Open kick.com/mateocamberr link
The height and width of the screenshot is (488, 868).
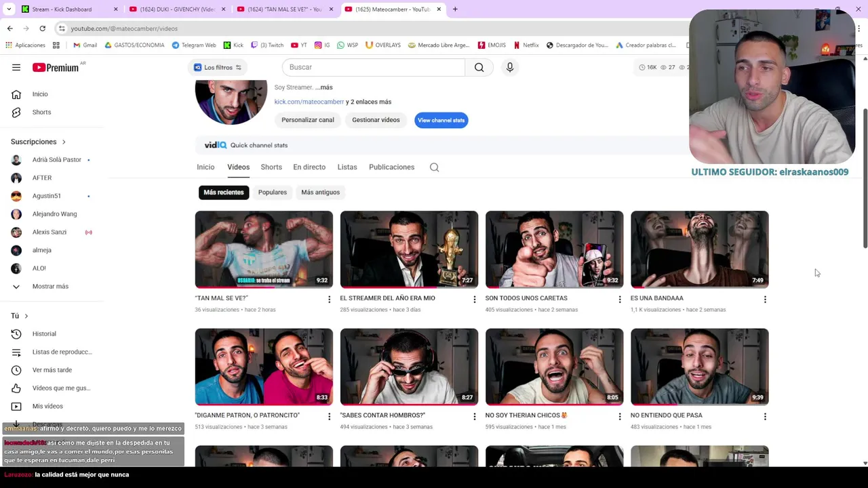click(309, 102)
